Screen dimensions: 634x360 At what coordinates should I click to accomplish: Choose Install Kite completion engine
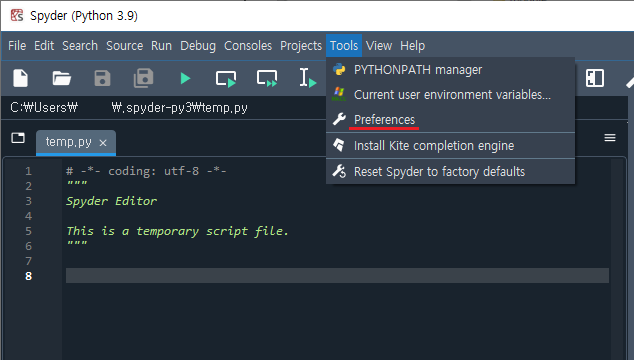[450, 146]
